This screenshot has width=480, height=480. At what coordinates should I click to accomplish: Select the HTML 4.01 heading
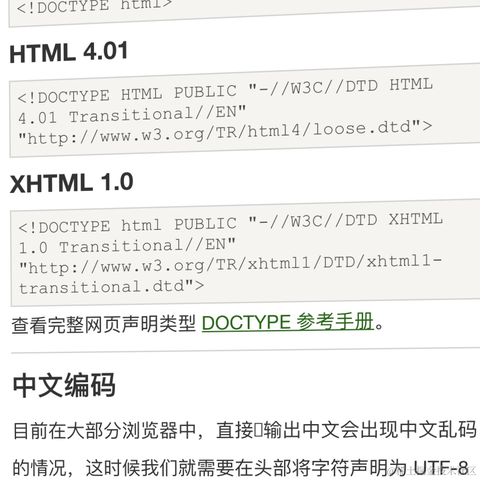click(x=69, y=52)
